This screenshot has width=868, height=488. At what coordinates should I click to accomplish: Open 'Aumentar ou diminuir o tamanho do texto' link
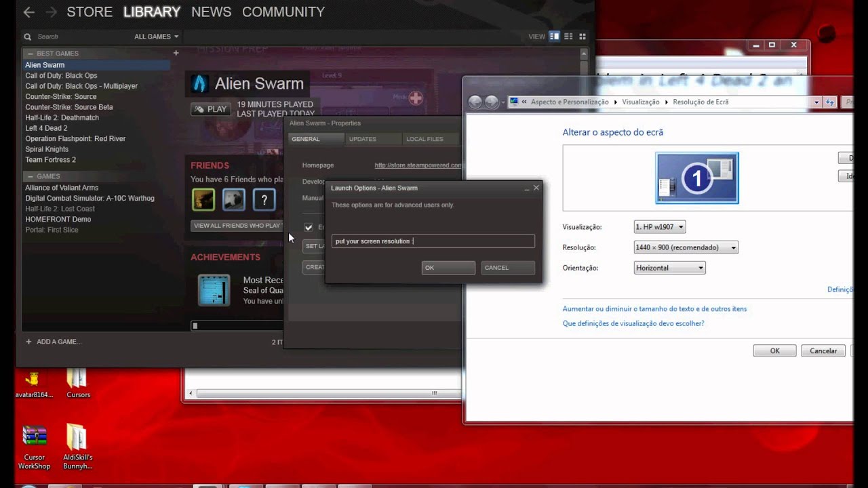click(x=654, y=309)
